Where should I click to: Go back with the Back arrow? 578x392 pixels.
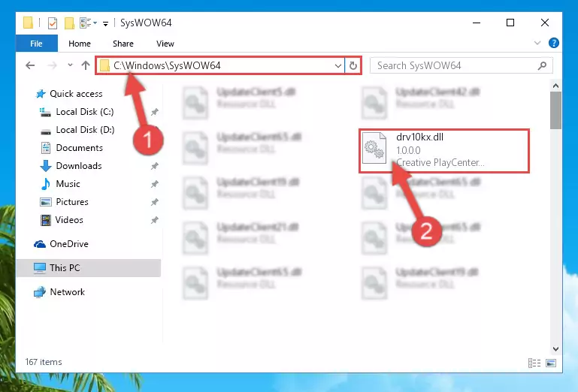[x=30, y=65]
